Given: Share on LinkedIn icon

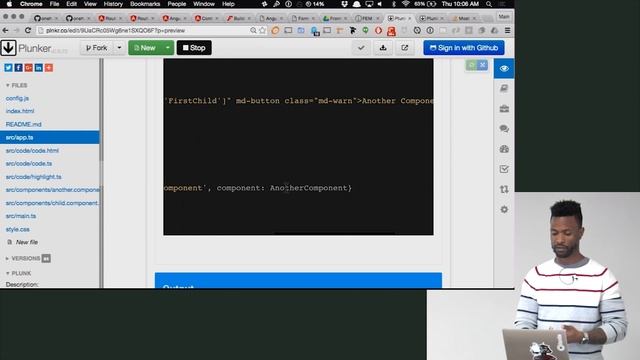Looking at the screenshot, I should tap(38, 68).
